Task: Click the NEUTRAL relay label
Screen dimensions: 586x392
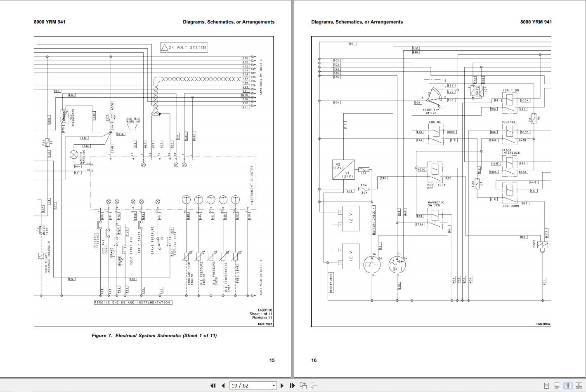Action: click(509, 122)
